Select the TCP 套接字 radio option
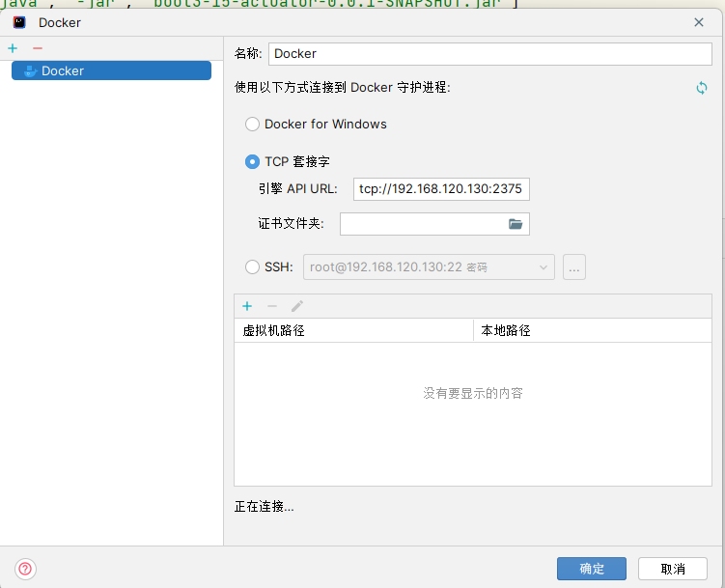Image resolution: width=725 pixels, height=588 pixels. [x=253, y=162]
